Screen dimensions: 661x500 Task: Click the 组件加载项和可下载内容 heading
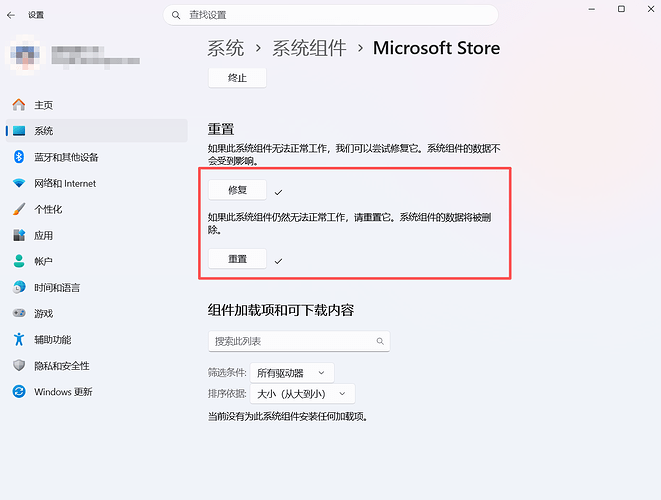pos(281,310)
